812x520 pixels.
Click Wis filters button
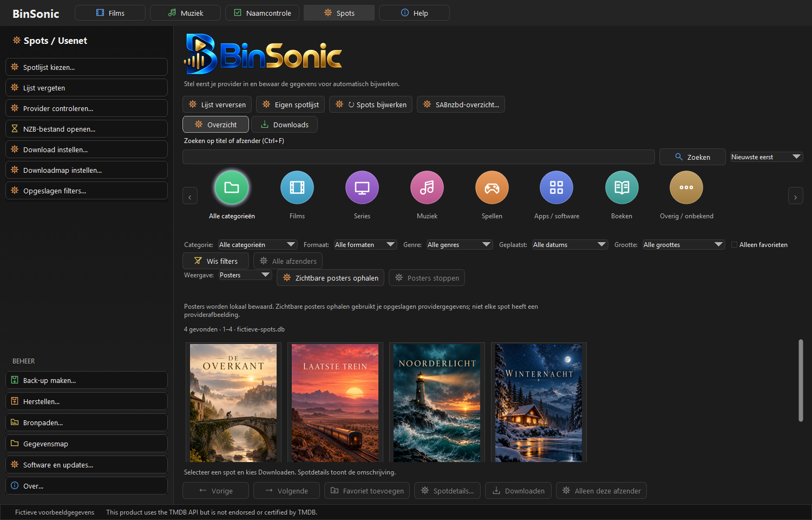215,261
